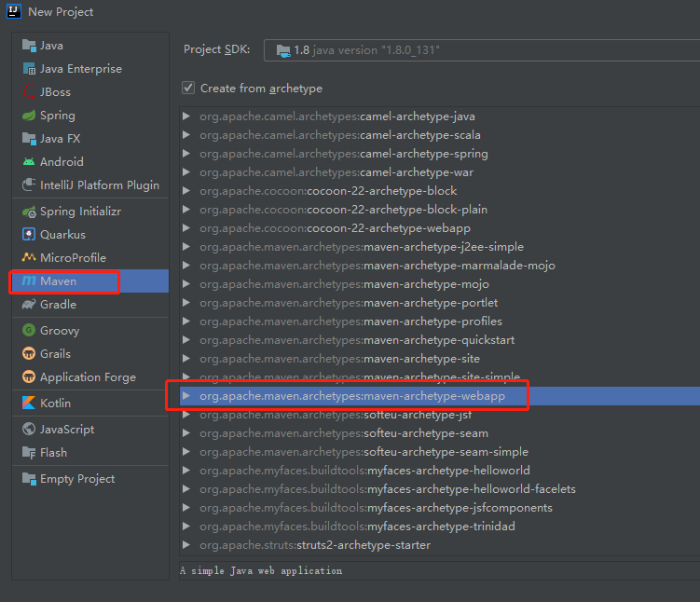Viewport: 700px width, 602px height.
Task: Select Java Enterprise project type
Action: (x=90, y=69)
